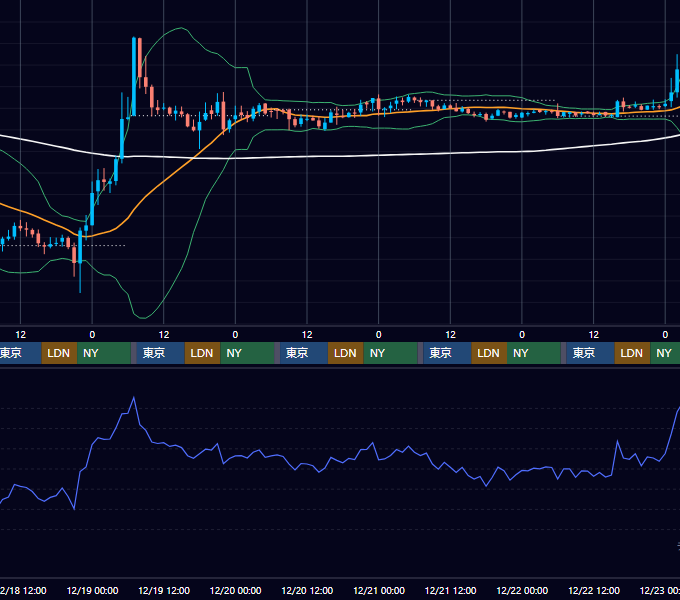Click the 12/20 00:00 date label
The width and height of the screenshot is (680, 600).
pos(235,590)
